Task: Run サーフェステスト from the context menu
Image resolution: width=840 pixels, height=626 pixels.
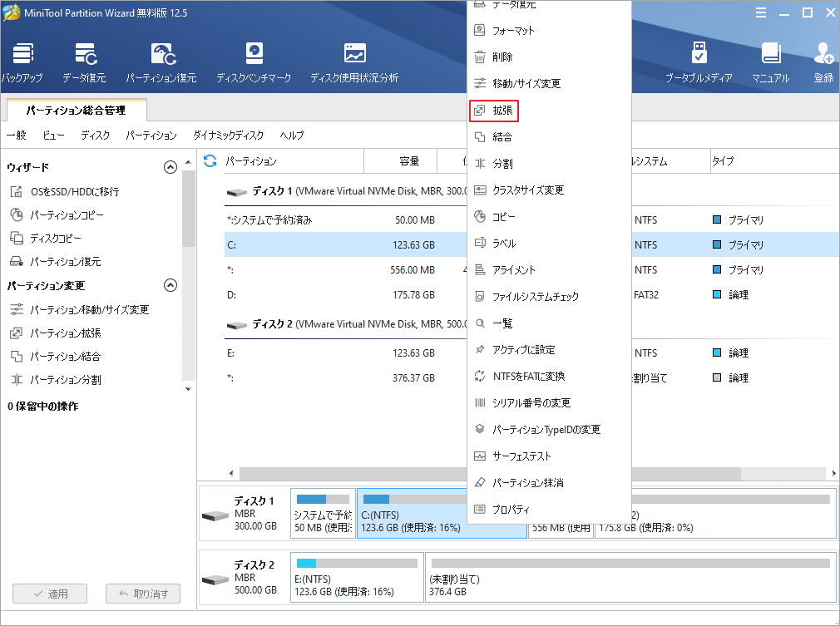Action: (x=549, y=456)
